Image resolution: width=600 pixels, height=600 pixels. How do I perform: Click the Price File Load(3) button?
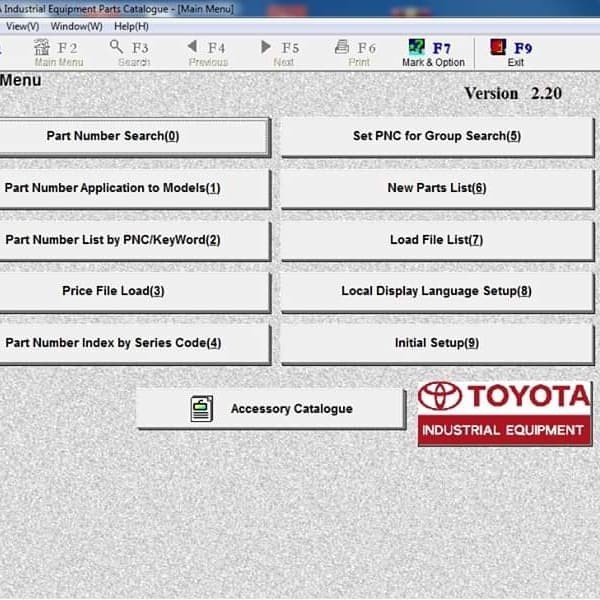pos(135,292)
